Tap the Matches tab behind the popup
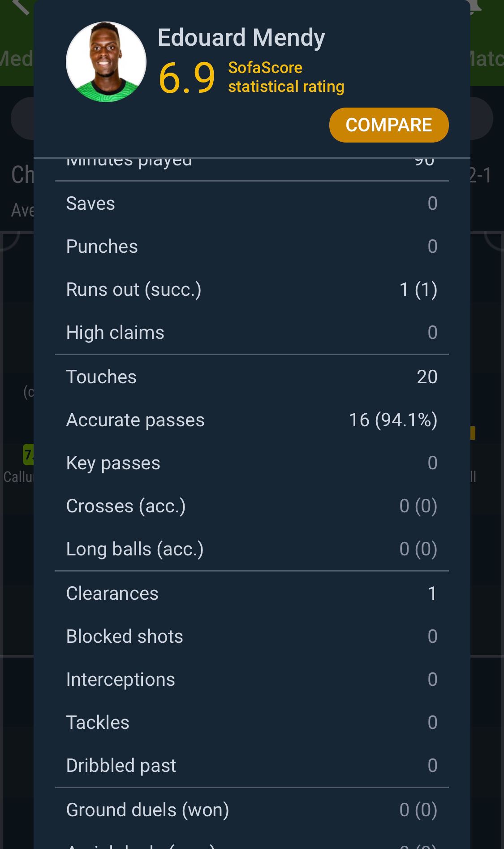The height and width of the screenshot is (849, 504). pos(487,59)
